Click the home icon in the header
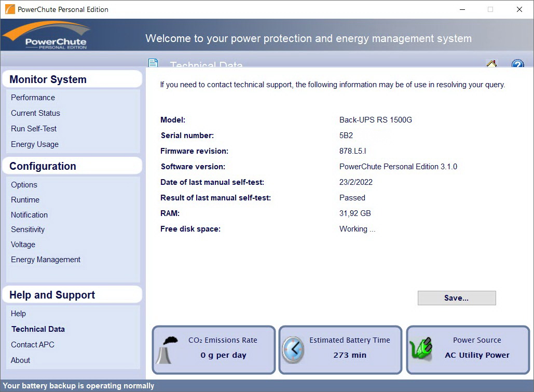 [491, 63]
